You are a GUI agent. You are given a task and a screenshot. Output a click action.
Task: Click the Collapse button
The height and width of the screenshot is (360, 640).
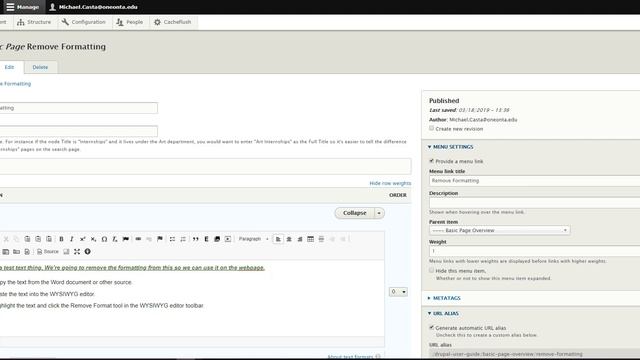pos(355,213)
